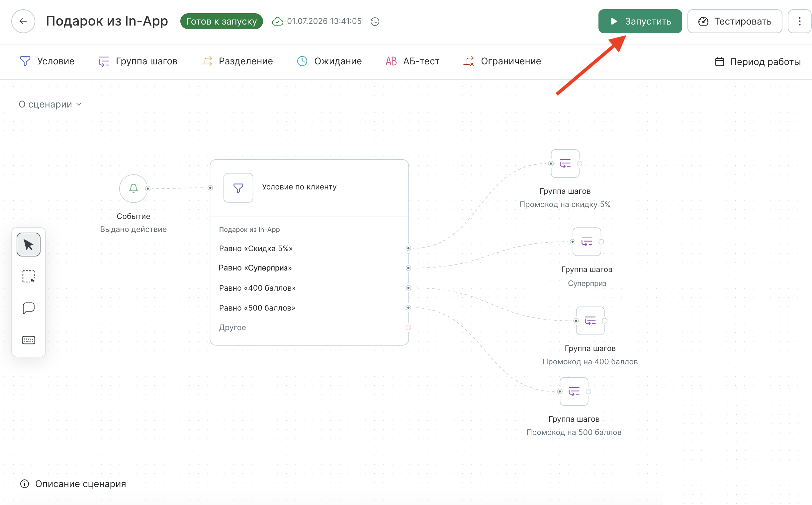Image resolution: width=812 pixels, height=505 pixels.
Task: Select the pointer cursor tool
Action: point(29,245)
